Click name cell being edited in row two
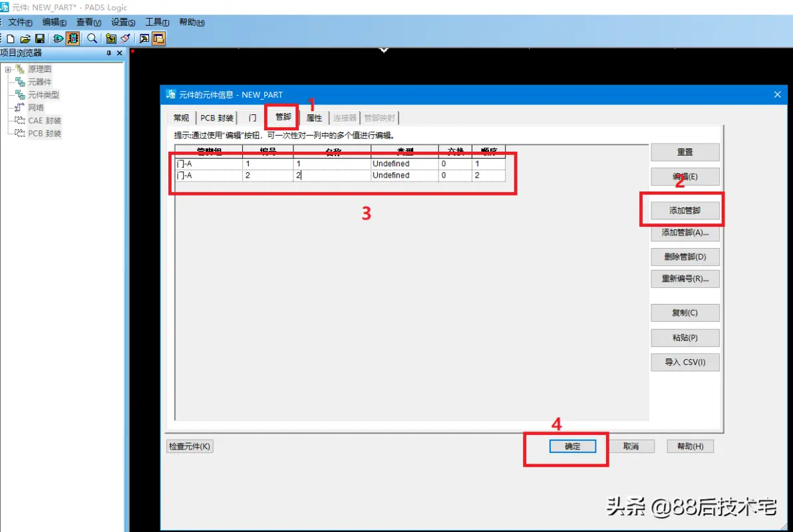 [332, 176]
